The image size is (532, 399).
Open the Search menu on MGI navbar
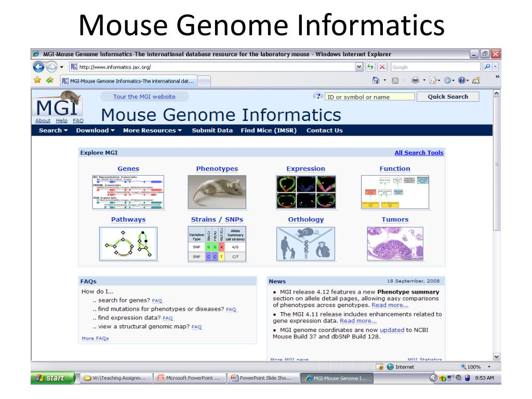coord(54,130)
